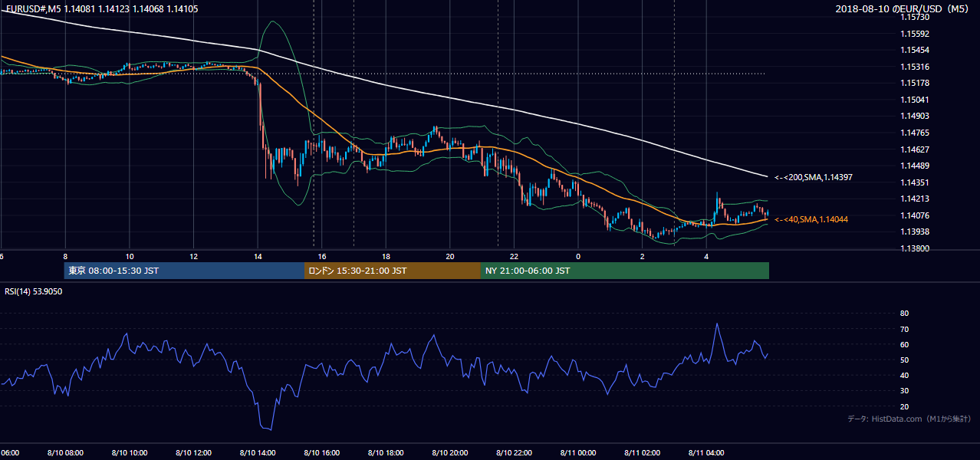Click the HistData.com data source credit

pos(909,419)
